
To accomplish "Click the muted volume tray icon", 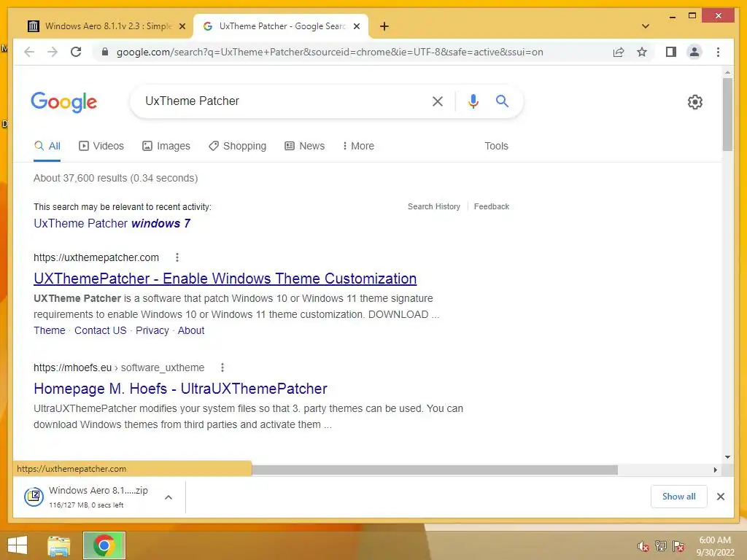I will click(643, 547).
